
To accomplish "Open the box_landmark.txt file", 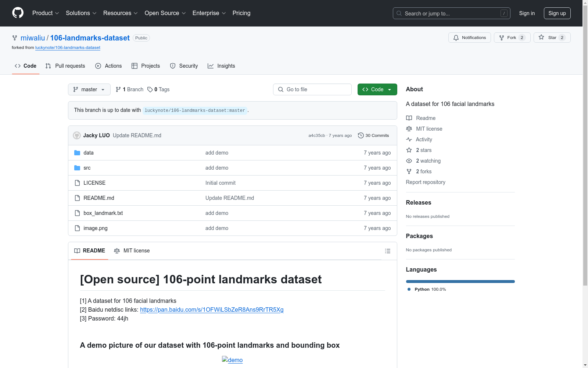I will pos(103,213).
